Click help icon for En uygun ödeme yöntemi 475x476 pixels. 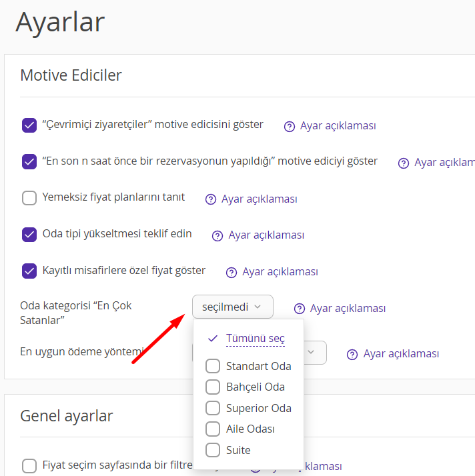[x=352, y=355]
